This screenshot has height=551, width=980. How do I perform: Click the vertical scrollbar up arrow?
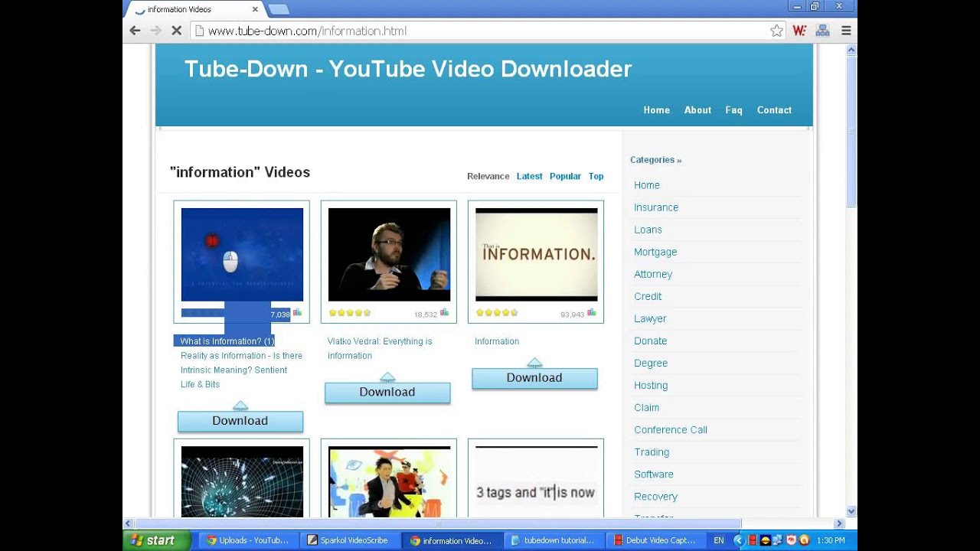point(851,50)
